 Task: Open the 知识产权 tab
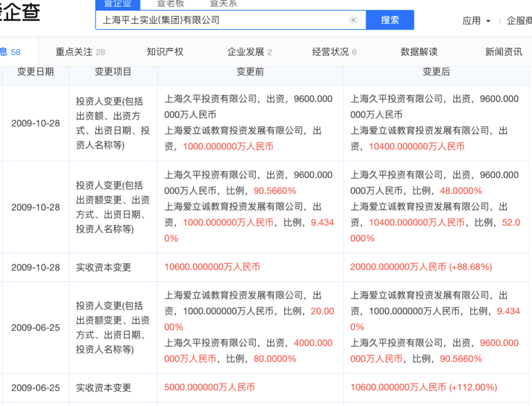click(165, 52)
